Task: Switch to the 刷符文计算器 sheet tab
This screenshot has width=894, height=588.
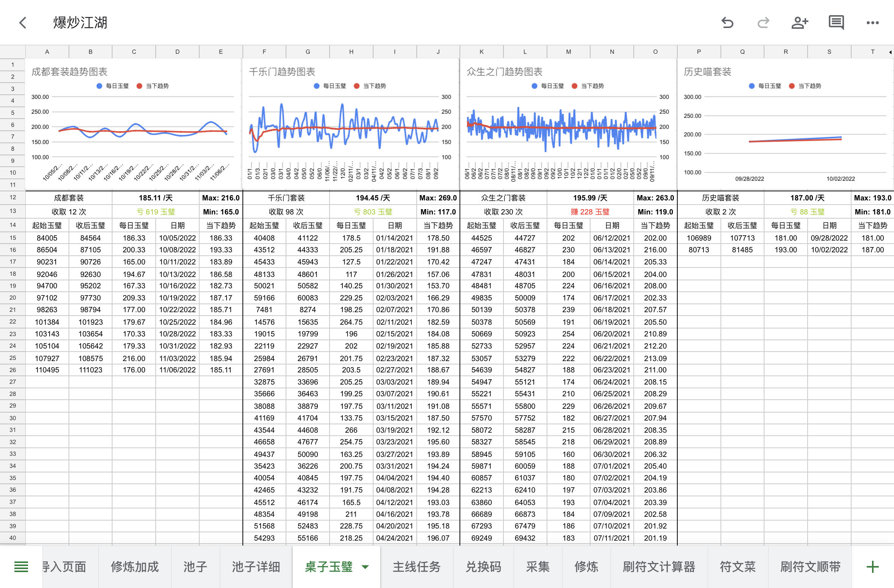Action: (x=659, y=567)
